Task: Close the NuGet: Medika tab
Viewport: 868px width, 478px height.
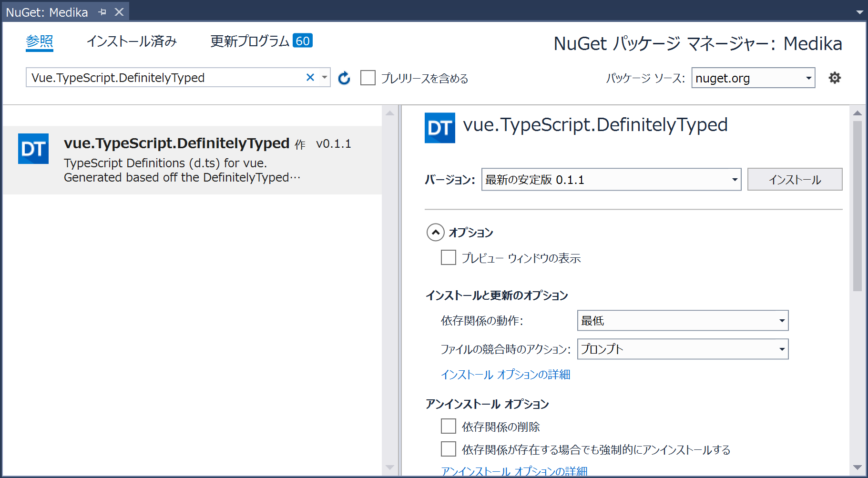Action: pyautogui.click(x=119, y=12)
